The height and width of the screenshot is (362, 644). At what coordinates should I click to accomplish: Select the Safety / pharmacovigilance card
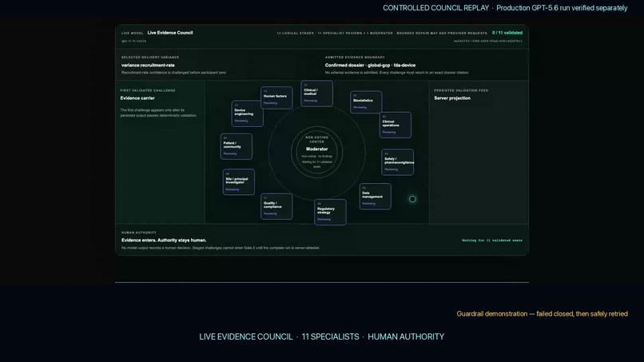tap(397, 162)
